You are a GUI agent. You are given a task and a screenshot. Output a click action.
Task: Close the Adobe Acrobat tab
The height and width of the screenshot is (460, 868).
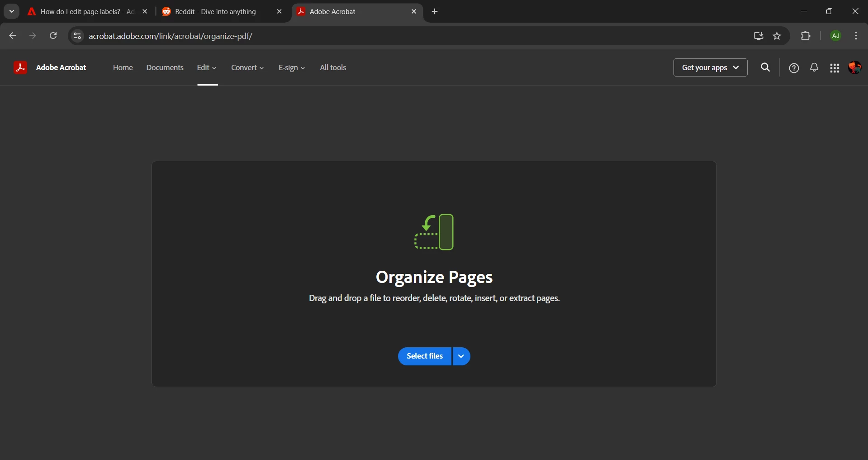pos(414,12)
